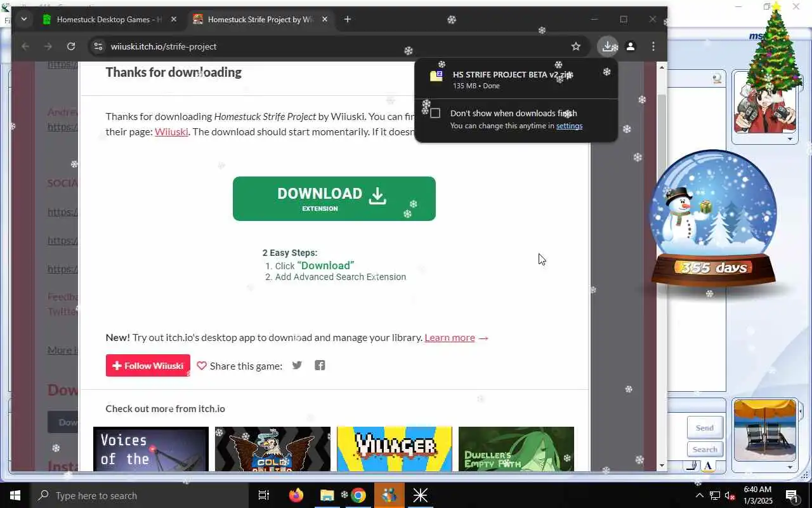
Task: Close the Homestuck Desktop Games tab
Action: pos(174,19)
